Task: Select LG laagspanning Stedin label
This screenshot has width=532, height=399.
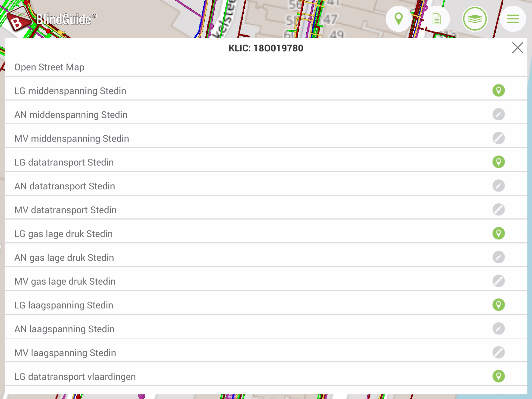Action: pos(64,305)
